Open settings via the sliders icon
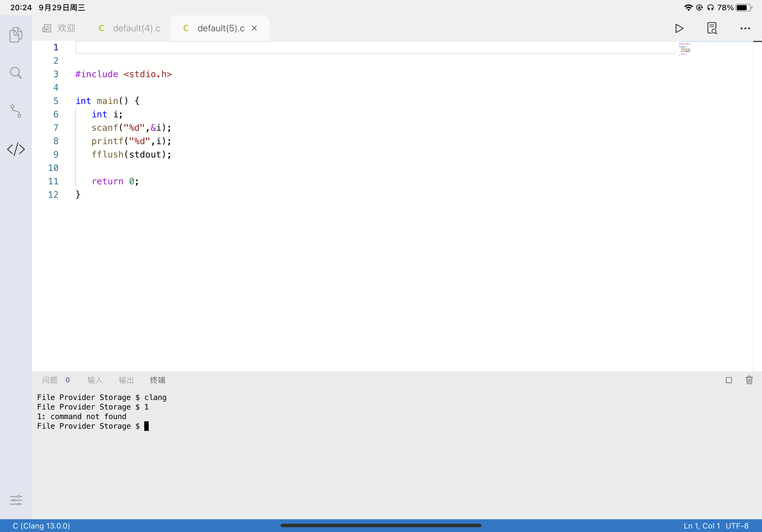The image size is (762, 532). pyautogui.click(x=16, y=500)
